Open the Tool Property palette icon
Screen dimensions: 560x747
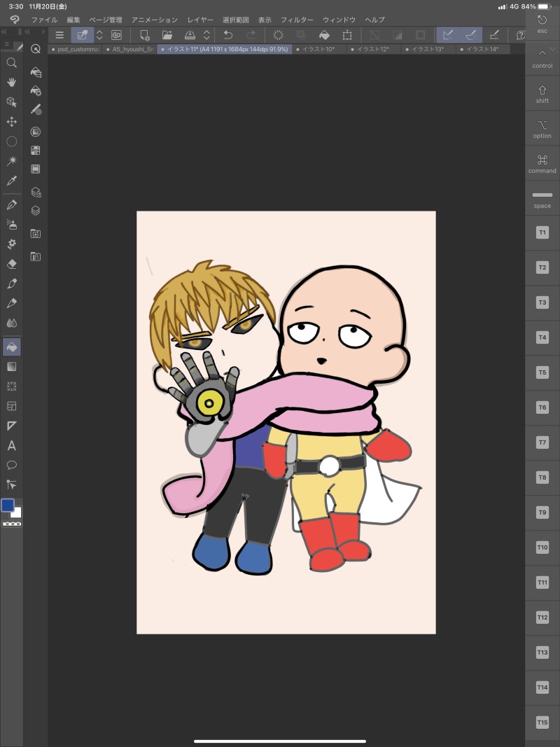[36, 90]
